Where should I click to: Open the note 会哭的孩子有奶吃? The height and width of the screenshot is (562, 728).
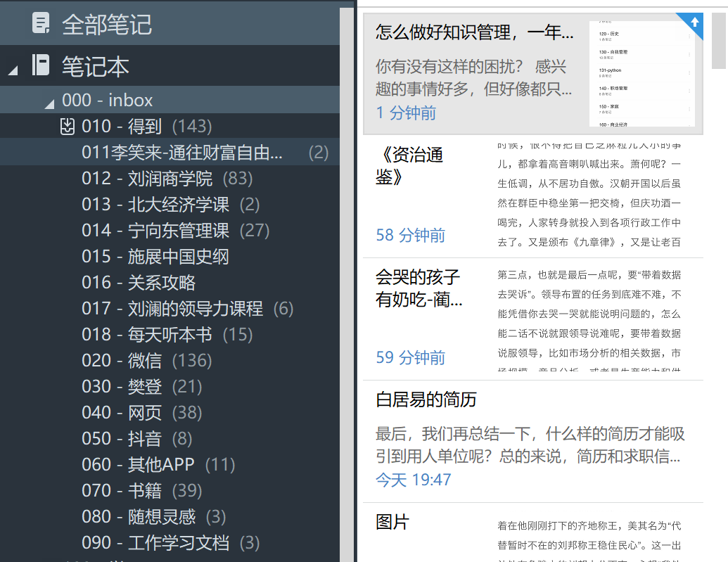[x=533, y=319]
